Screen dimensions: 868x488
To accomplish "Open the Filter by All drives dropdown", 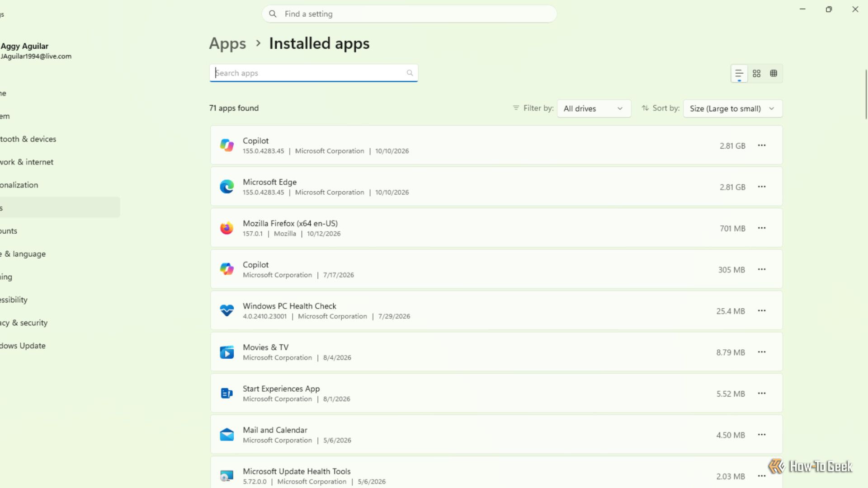I will pos(594,108).
